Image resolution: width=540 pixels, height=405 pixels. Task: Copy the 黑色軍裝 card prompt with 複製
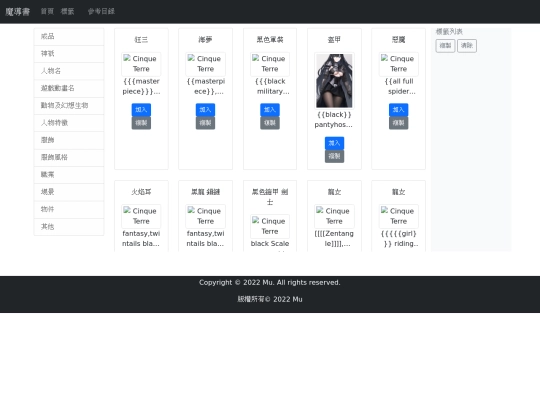pos(270,123)
